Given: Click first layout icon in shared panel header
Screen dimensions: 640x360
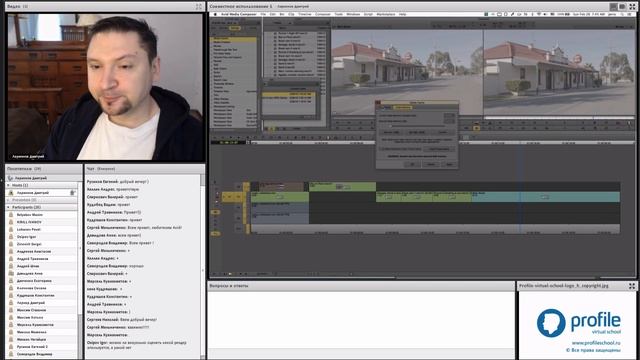Looking at the screenshot, I should [613, 7].
